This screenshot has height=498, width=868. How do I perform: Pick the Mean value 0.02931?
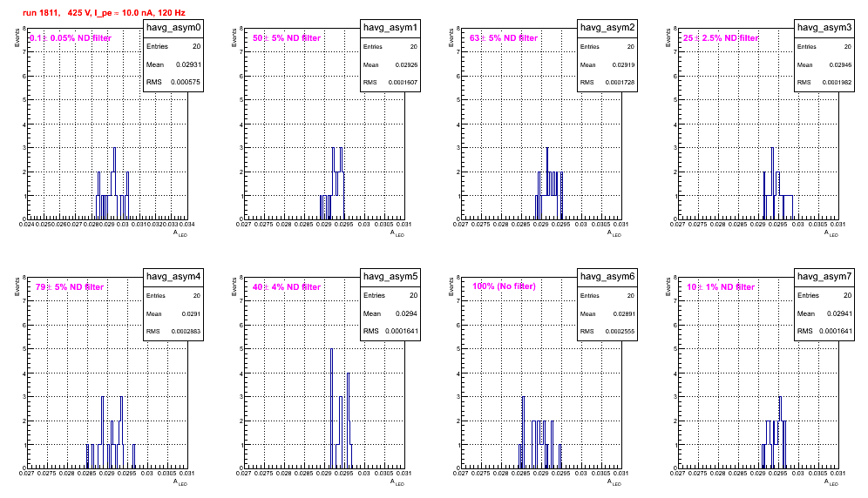click(x=188, y=64)
